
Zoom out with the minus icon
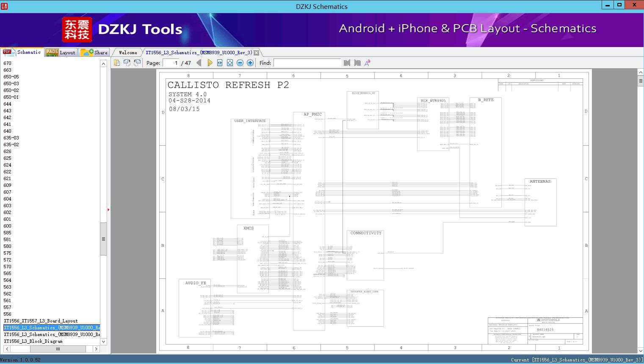coord(240,63)
